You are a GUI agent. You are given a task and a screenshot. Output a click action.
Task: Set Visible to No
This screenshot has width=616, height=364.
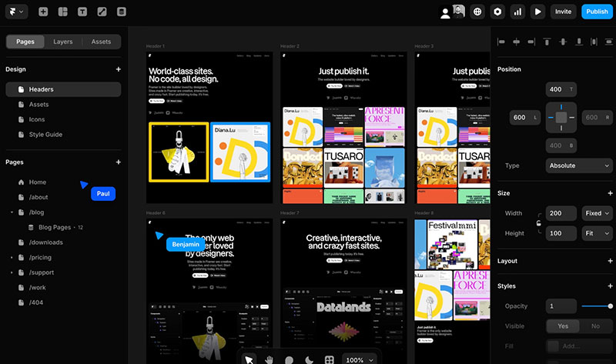pyautogui.click(x=595, y=326)
